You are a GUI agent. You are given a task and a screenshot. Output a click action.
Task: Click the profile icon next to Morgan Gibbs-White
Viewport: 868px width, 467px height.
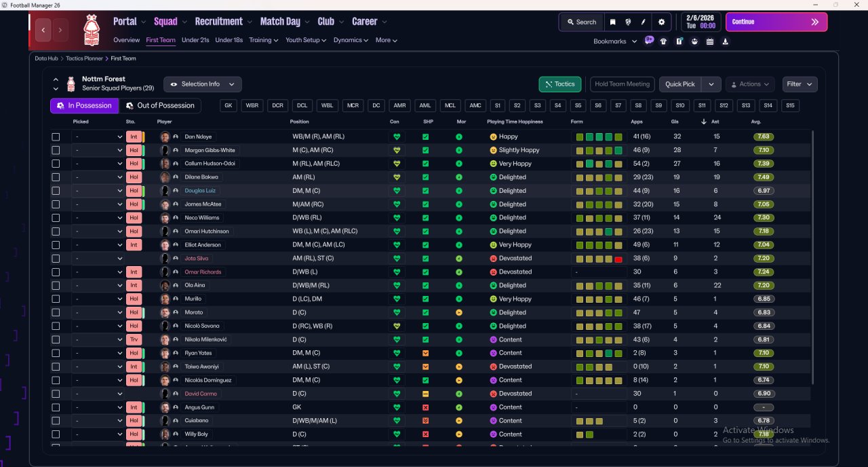[176, 150]
